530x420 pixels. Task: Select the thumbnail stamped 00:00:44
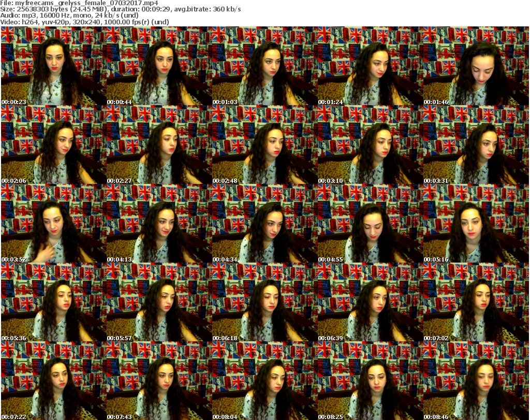159,66
